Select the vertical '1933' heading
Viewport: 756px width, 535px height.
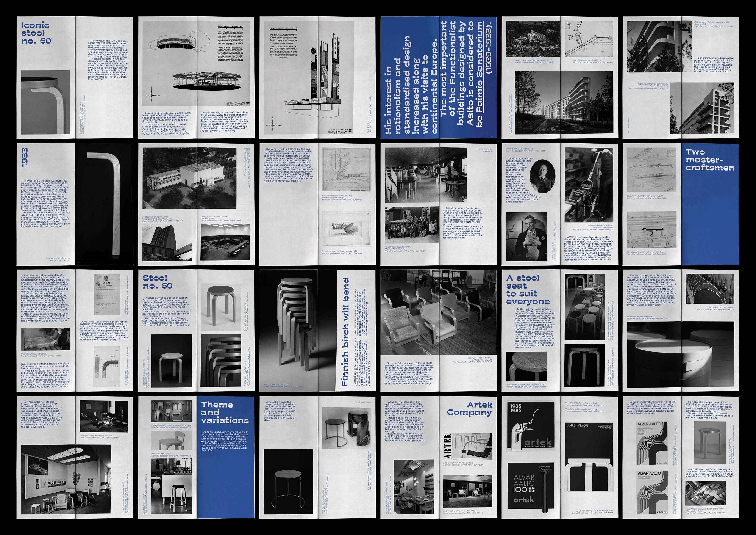(24, 157)
